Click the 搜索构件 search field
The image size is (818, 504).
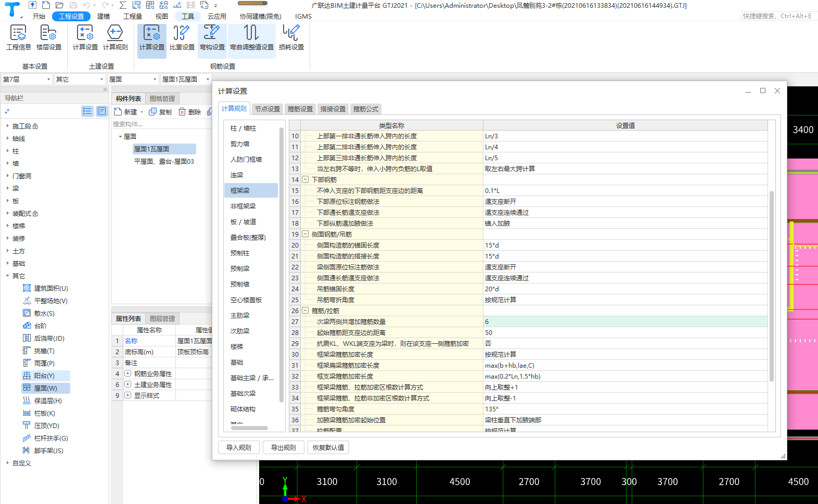click(x=161, y=124)
